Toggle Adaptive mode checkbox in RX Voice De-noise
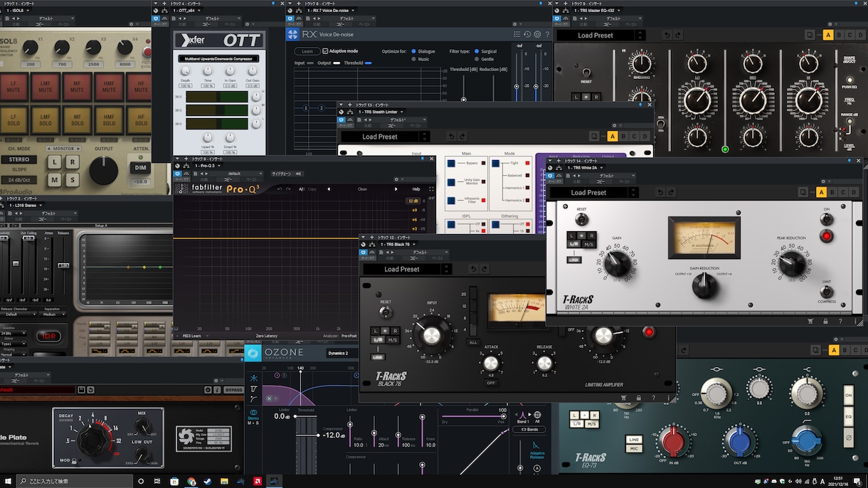Image resolution: width=868 pixels, height=488 pixels. (325, 51)
